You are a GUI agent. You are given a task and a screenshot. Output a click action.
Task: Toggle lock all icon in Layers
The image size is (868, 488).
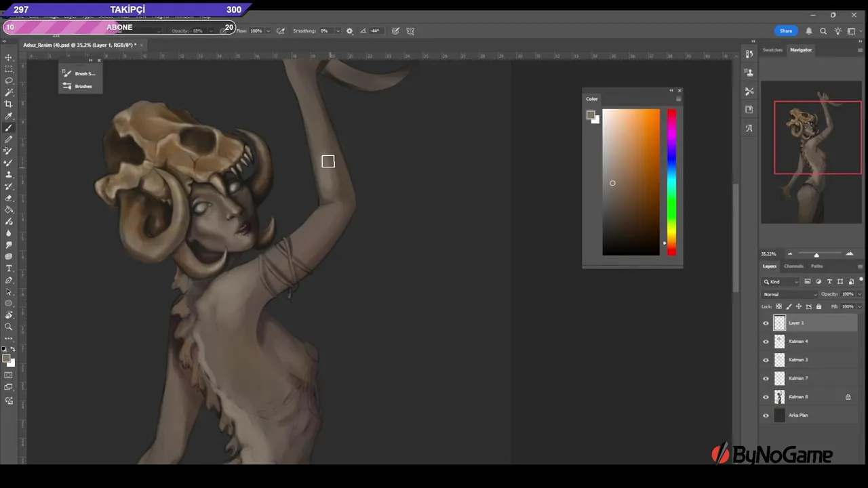pyautogui.click(x=818, y=306)
